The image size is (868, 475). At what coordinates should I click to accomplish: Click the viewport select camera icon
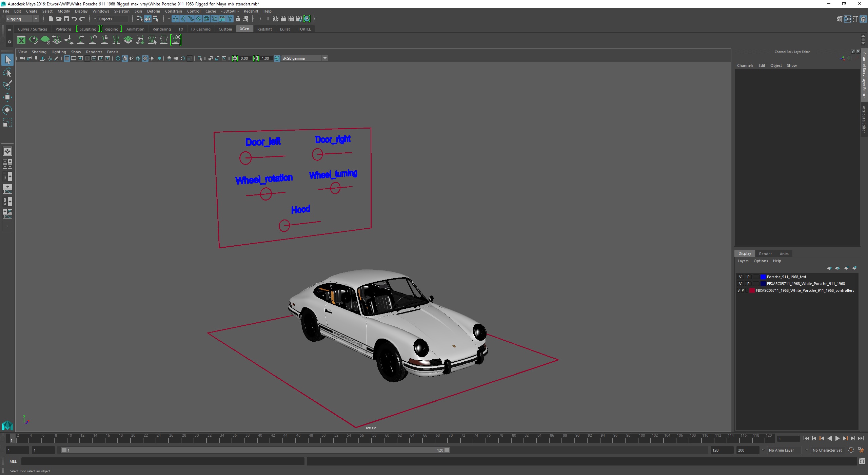22,58
